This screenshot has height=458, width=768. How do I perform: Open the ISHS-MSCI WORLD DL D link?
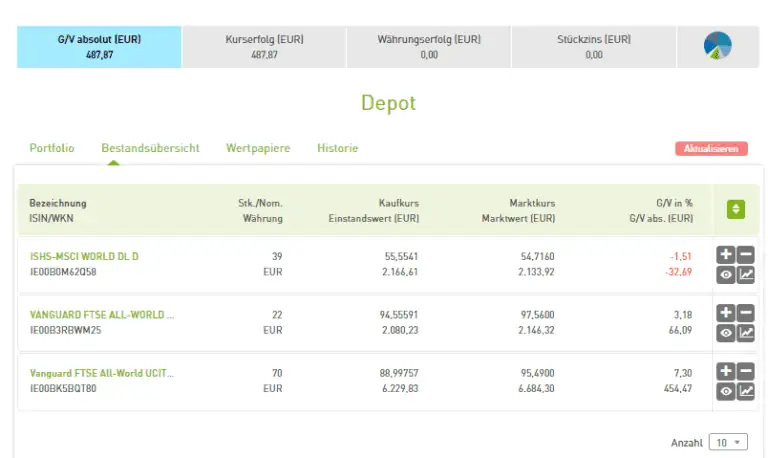[x=84, y=256]
